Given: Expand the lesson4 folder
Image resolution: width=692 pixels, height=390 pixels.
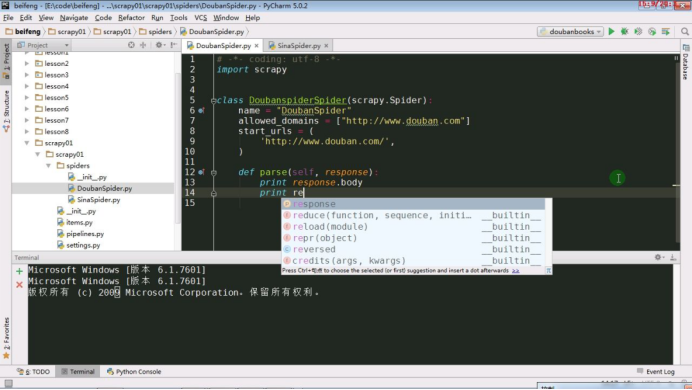Looking at the screenshot, I should [27, 86].
